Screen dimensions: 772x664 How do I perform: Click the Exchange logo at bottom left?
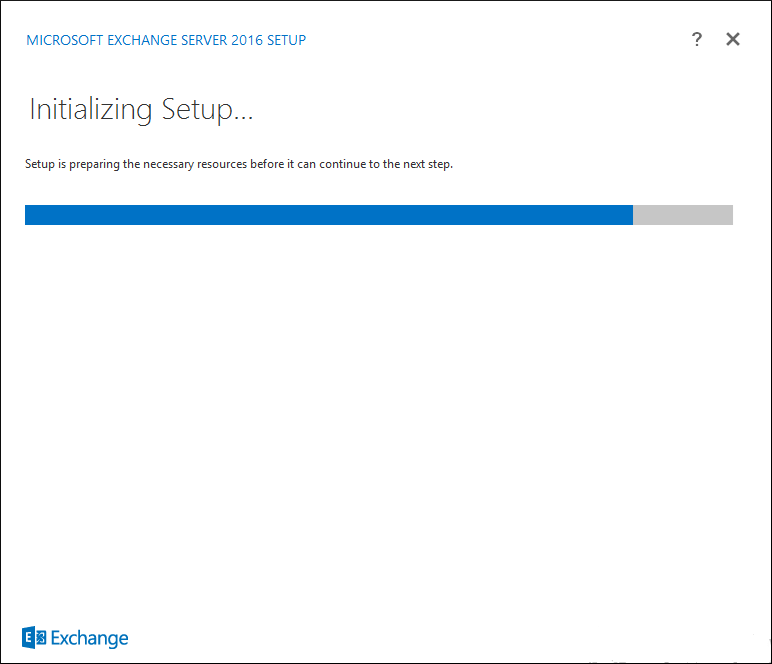(75, 638)
